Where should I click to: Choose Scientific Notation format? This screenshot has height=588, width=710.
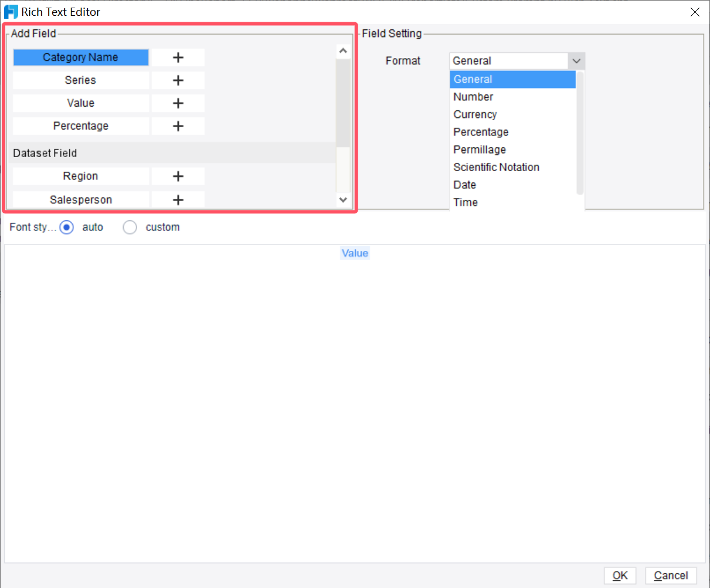pos(496,167)
